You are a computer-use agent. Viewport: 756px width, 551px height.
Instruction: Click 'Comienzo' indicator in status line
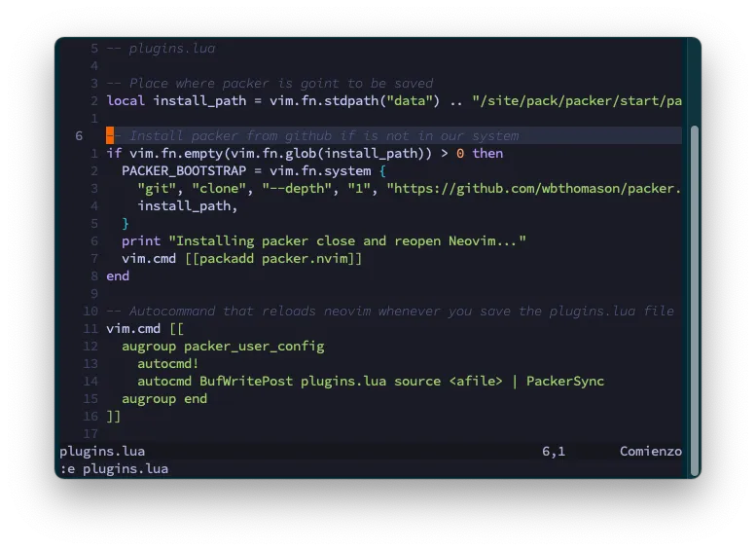650,452
